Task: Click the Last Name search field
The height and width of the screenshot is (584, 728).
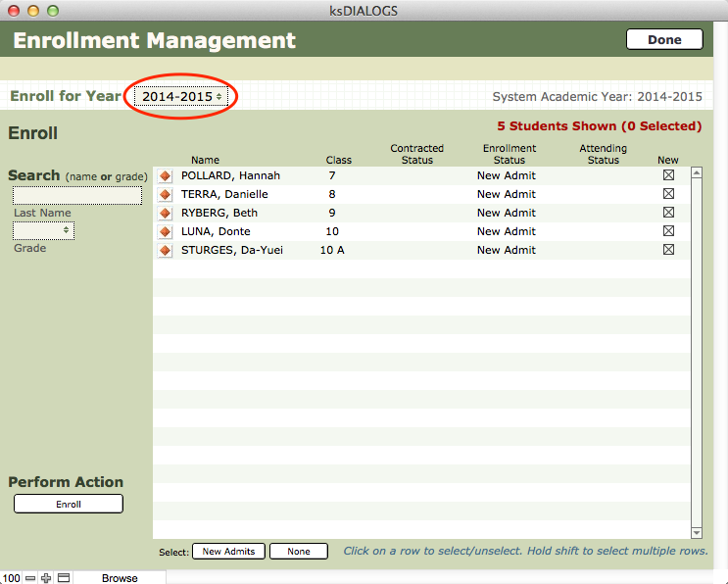Action: [77, 195]
